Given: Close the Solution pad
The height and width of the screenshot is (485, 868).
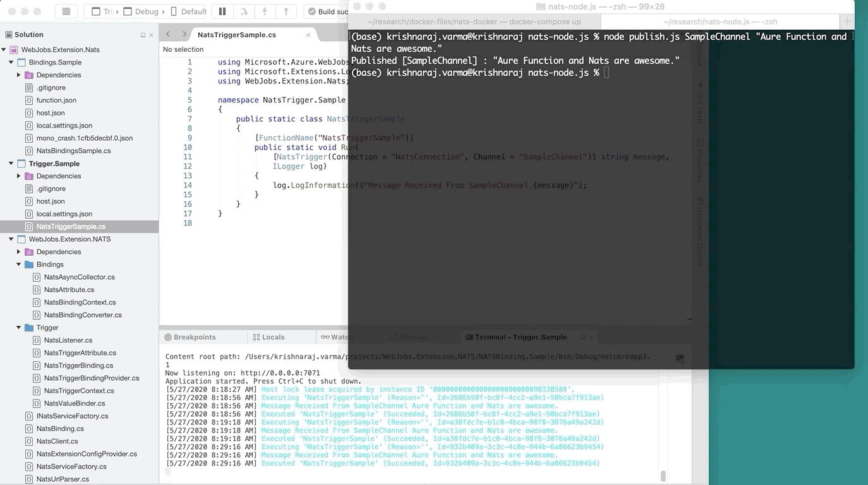Looking at the screenshot, I should click(152, 35).
